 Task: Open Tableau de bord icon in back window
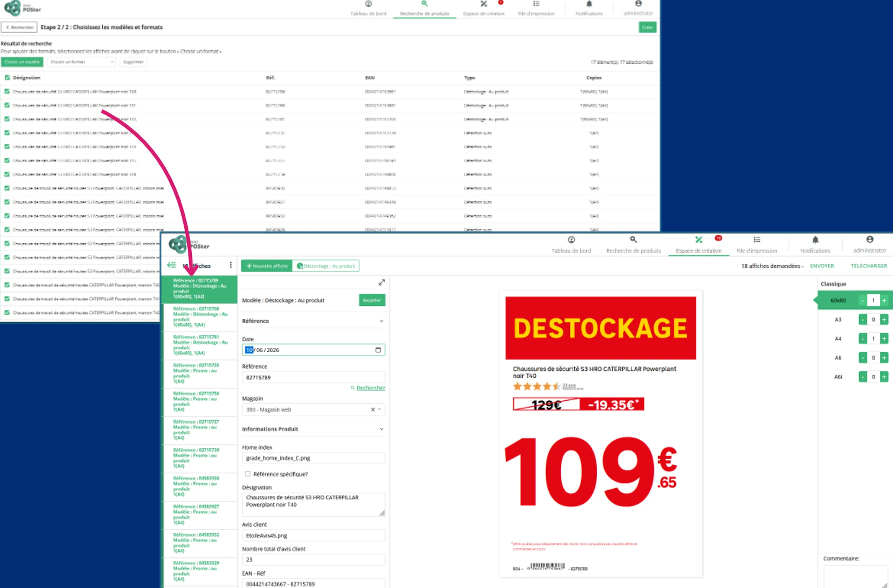pos(368,4)
